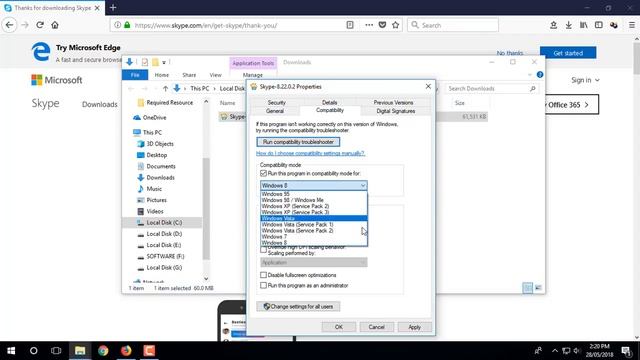The width and height of the screenshot is (640, 360).
Task: Reload the Skype page in Firefox
Action: tap(40, 25)
